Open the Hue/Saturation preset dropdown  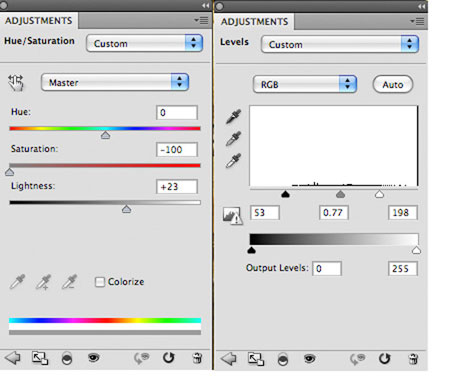click(x=144, y=43)
